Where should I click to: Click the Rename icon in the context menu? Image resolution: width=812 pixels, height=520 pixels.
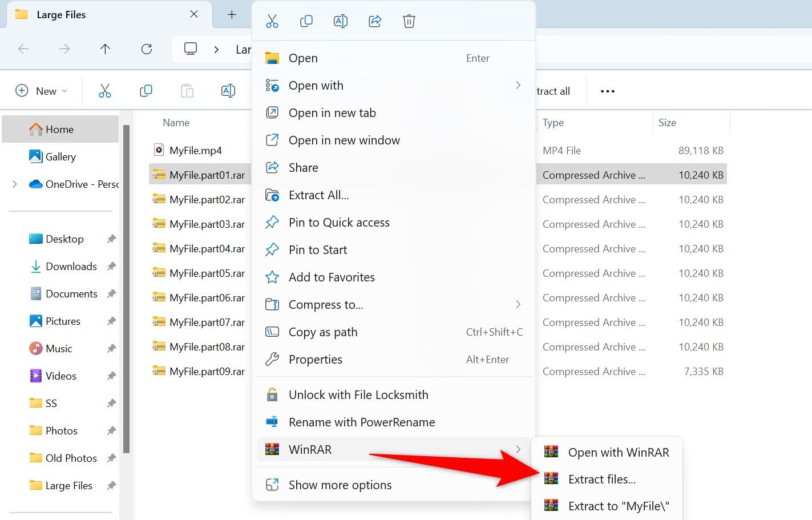[341, 21]
